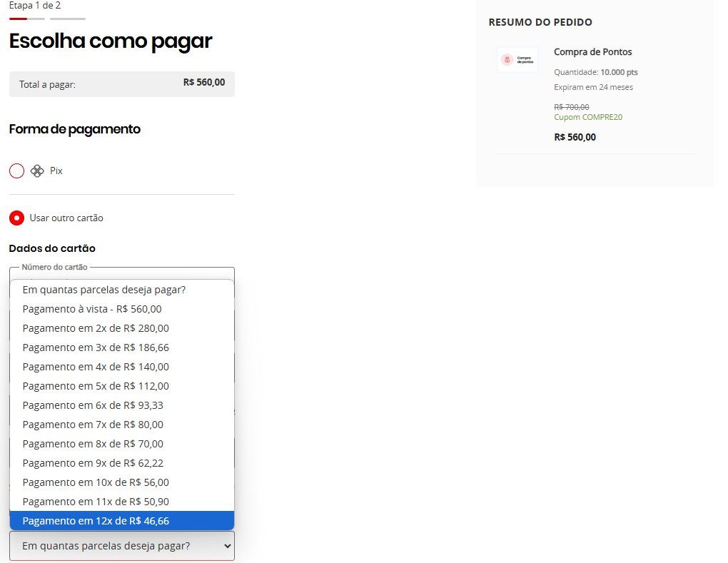Select Pagamento em 4x de R$ 140,00
This screenshot has height=563, width=728.
[122, 367]
